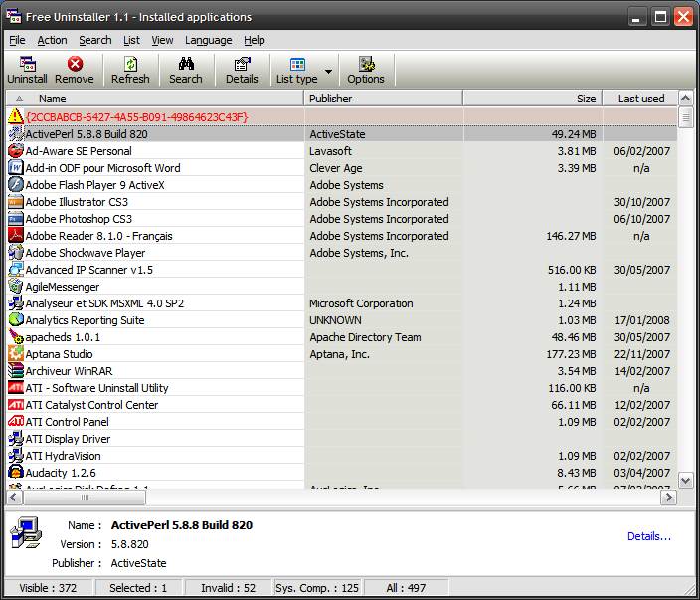Screen dimensions: 700x600
Task: Click the Aptana Studio icon
Action: (16, 354)
